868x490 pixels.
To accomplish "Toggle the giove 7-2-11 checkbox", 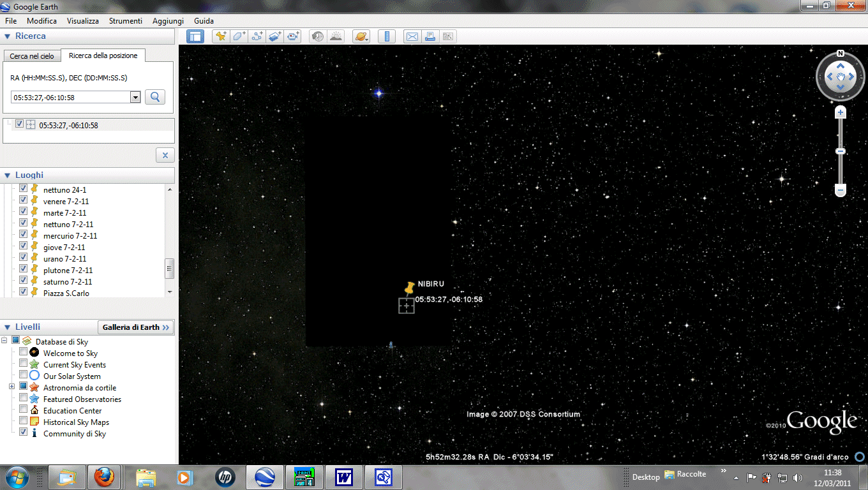I will (24, 247).
